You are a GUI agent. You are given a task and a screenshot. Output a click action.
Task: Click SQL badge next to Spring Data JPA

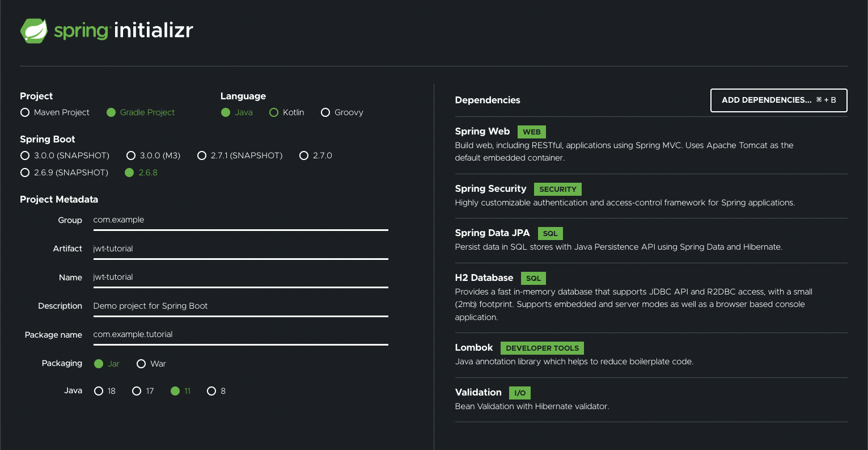pyautogui.click(x=550, y=234)
